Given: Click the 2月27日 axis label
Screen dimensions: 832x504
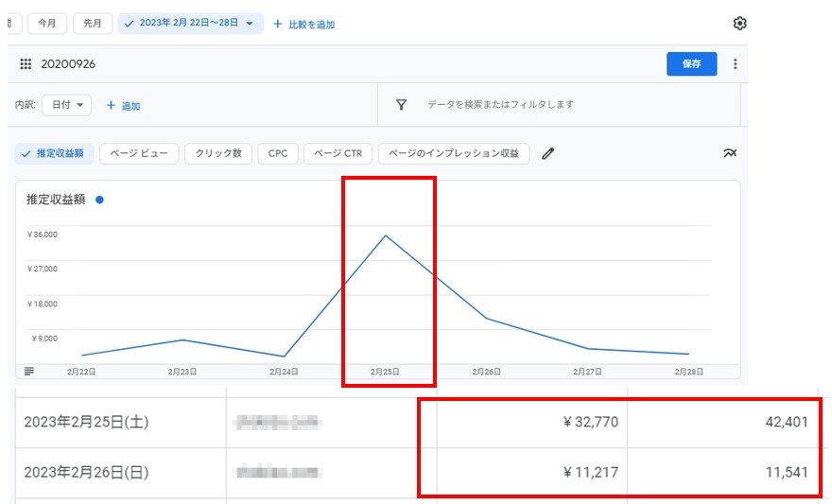Looking at the screenshot, I should [587, 372].
